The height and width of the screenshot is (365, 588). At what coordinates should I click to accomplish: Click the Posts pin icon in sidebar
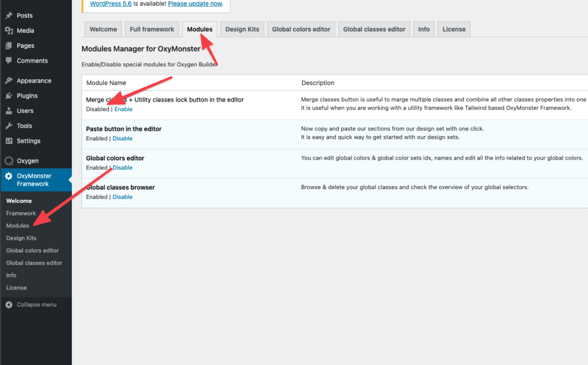pos(9,15)
